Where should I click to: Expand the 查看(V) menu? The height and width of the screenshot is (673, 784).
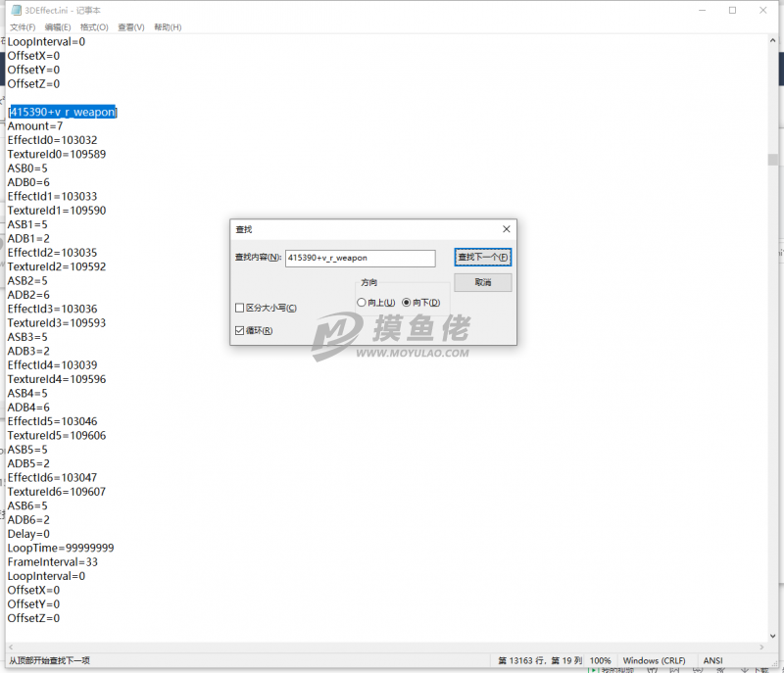(x=130, y=27)
